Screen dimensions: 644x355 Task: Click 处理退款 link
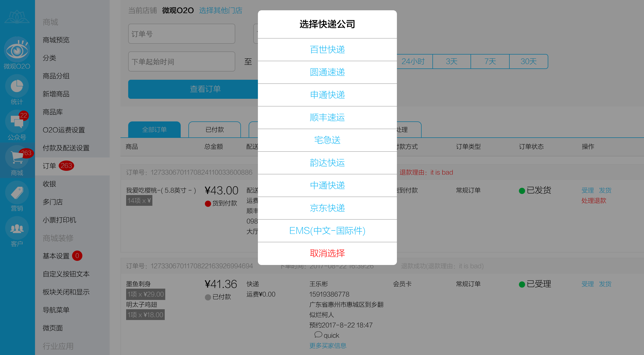click(x=594, y=201)
